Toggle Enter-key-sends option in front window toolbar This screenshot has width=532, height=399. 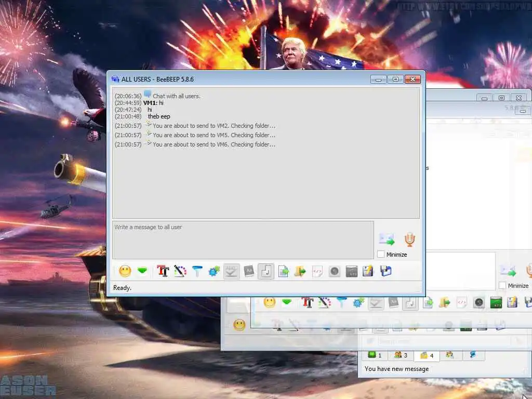(266, 271)
